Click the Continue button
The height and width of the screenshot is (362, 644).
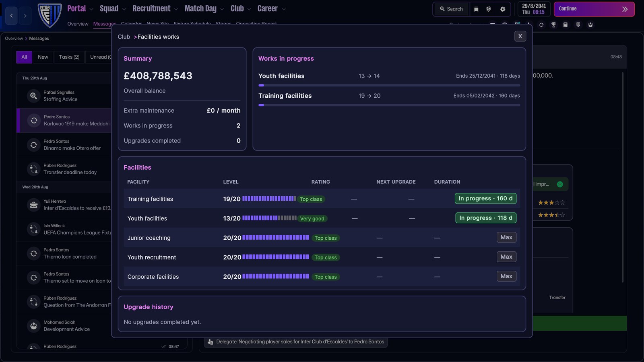(594, 9)
